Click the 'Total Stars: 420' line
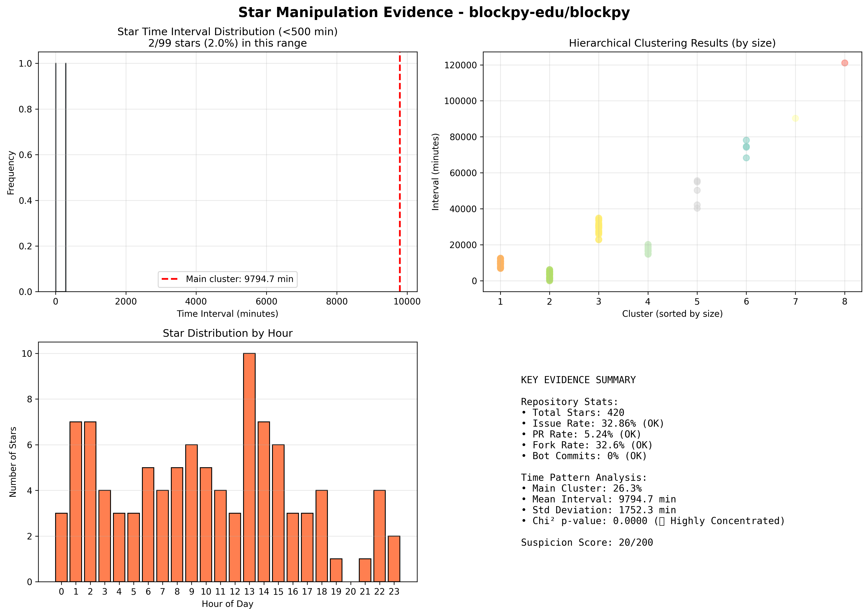Image resolution: width=868 pixels, height=615 pixels. click(573, 413)
